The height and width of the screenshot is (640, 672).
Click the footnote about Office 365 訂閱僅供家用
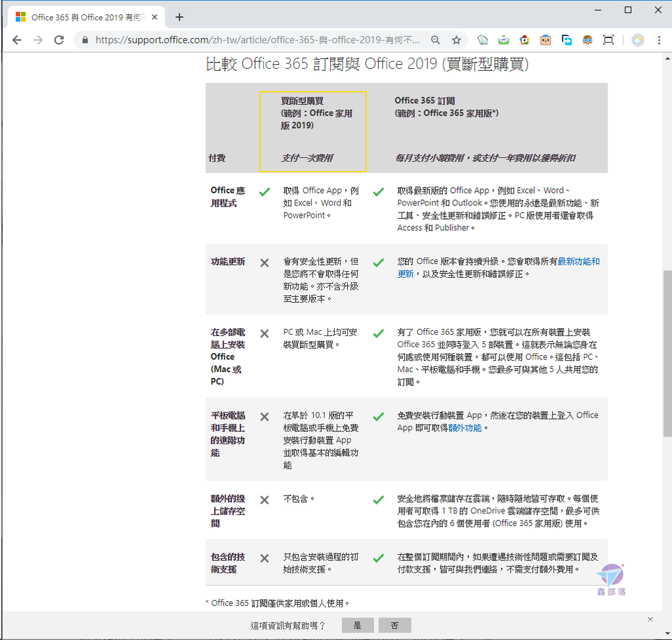pos(278,603)
